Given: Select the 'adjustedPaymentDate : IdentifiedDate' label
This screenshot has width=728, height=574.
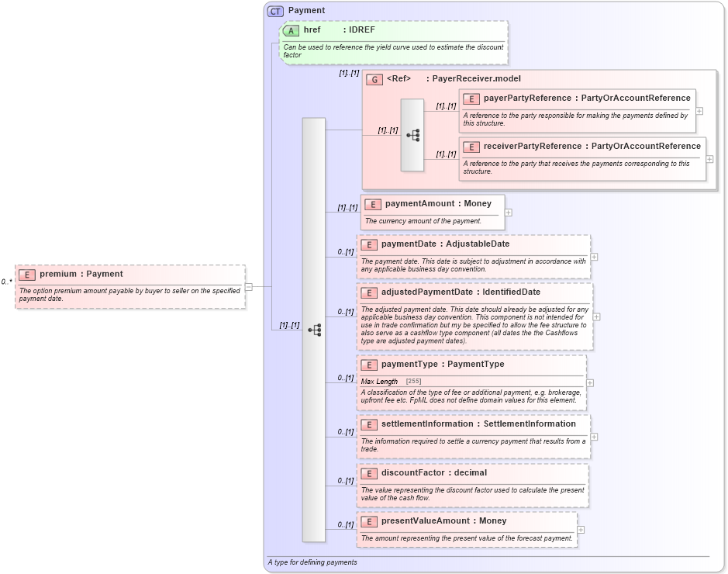Looking at the screenshot, I should (x=461, y=292).
